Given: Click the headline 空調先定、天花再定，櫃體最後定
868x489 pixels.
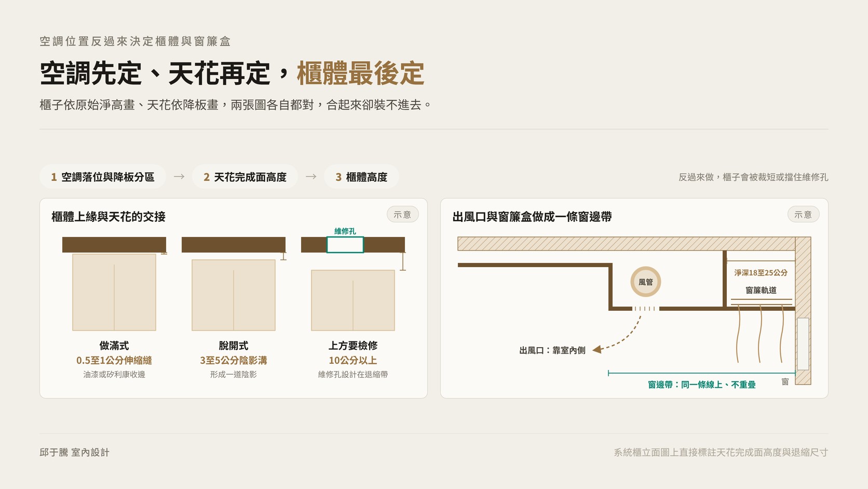Looking at the screenshot, I should (x=232, y=73).
